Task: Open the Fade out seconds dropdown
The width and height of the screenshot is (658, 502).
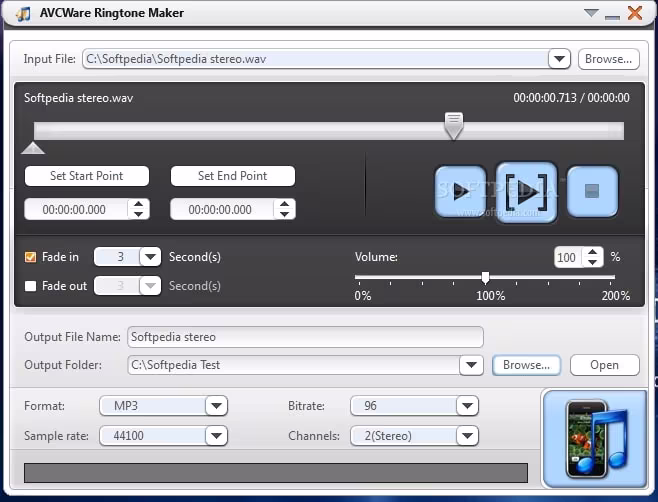Action: [150, 286]
